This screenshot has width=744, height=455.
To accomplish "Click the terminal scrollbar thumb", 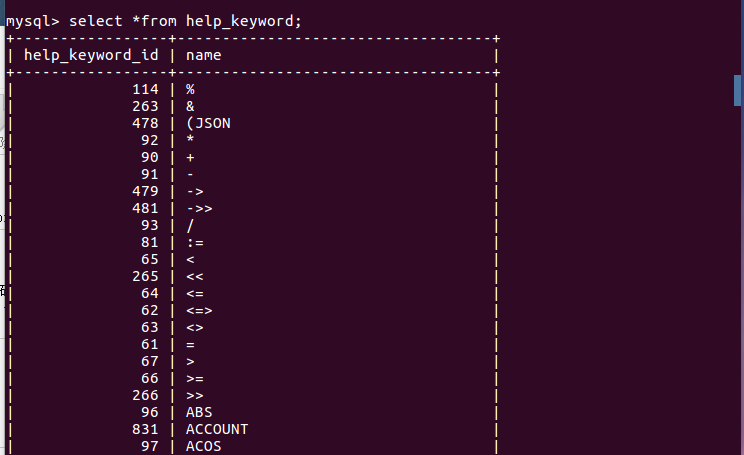I will tap(738, 89).
